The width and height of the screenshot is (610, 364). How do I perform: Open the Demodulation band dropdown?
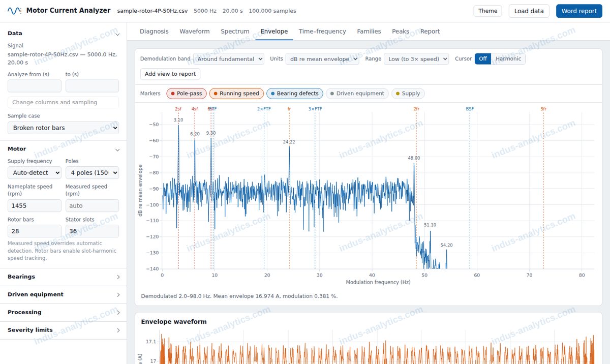[229, 59]
